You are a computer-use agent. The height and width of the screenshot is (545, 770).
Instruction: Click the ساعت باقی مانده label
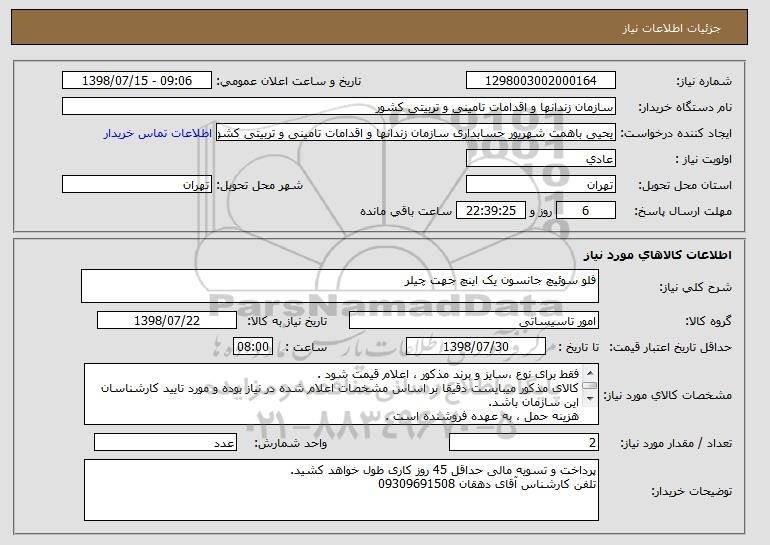click(x=406, y=211)
